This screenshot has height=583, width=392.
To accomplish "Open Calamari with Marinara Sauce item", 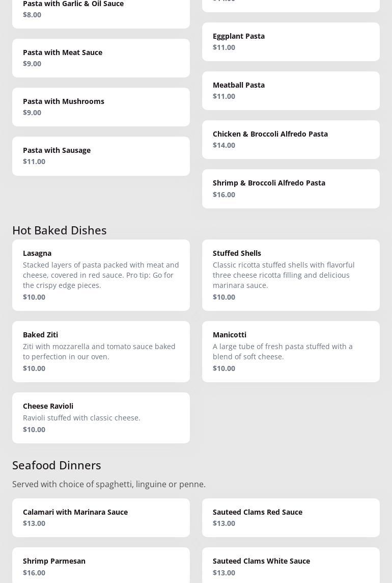I will click(x=101, y=518).
